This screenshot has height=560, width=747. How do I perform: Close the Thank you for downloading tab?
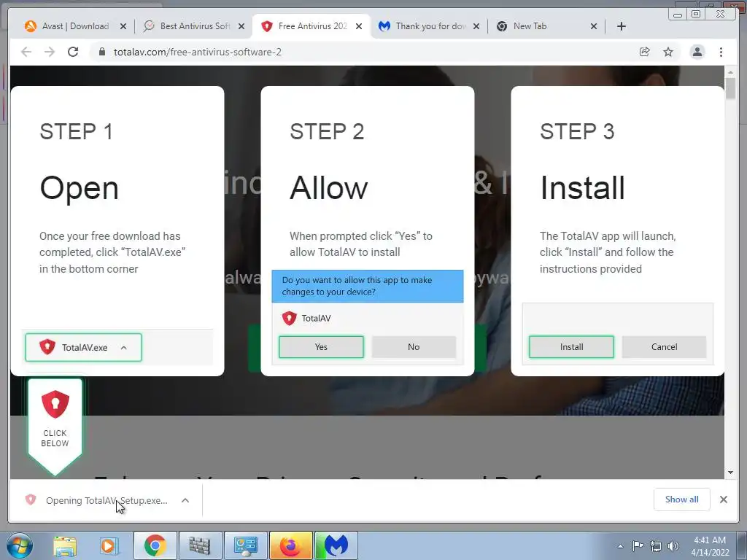tap(476, 26)
